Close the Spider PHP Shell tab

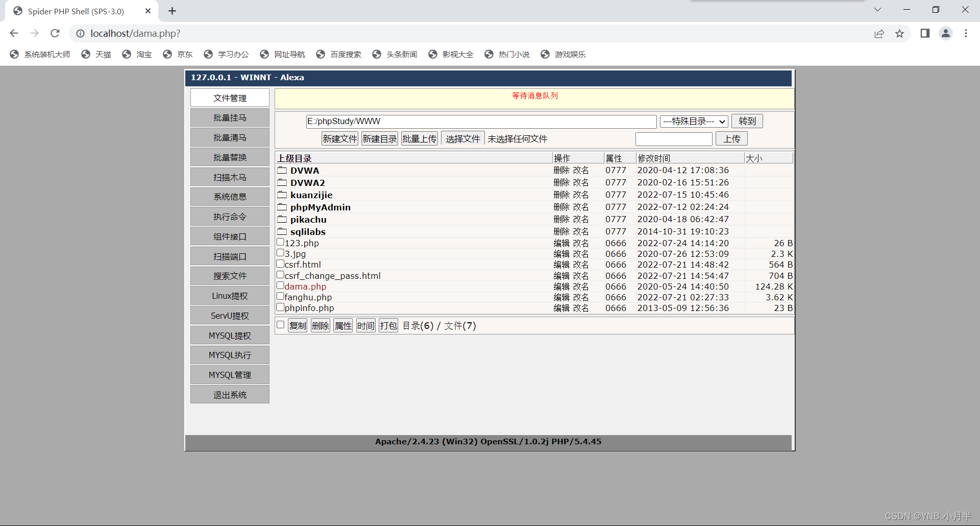point(148,11)
